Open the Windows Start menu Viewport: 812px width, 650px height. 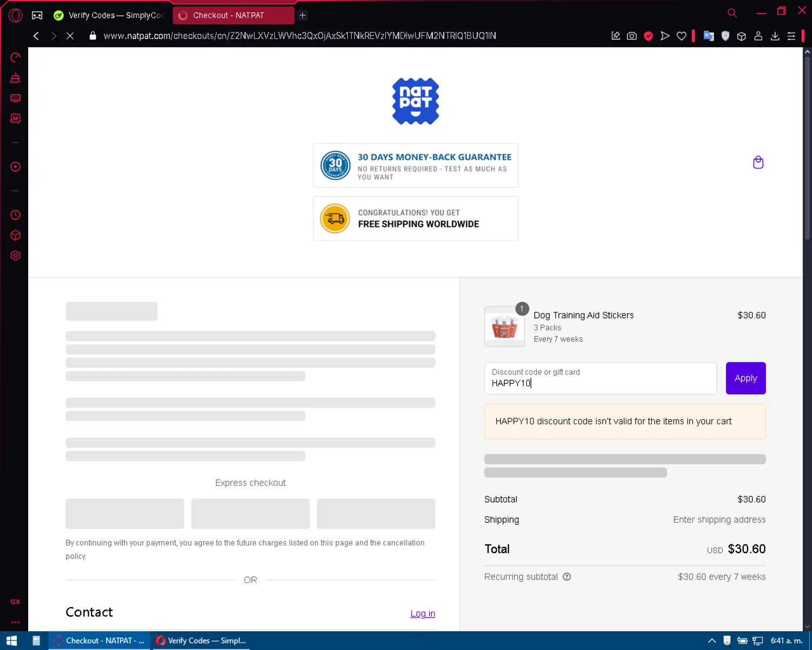pos(12,641)
